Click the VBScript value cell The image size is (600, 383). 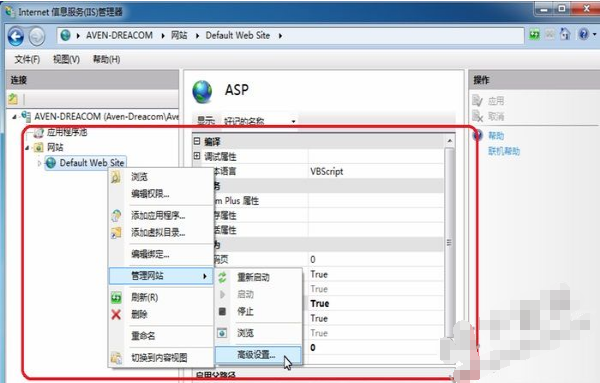coord(376,171)
